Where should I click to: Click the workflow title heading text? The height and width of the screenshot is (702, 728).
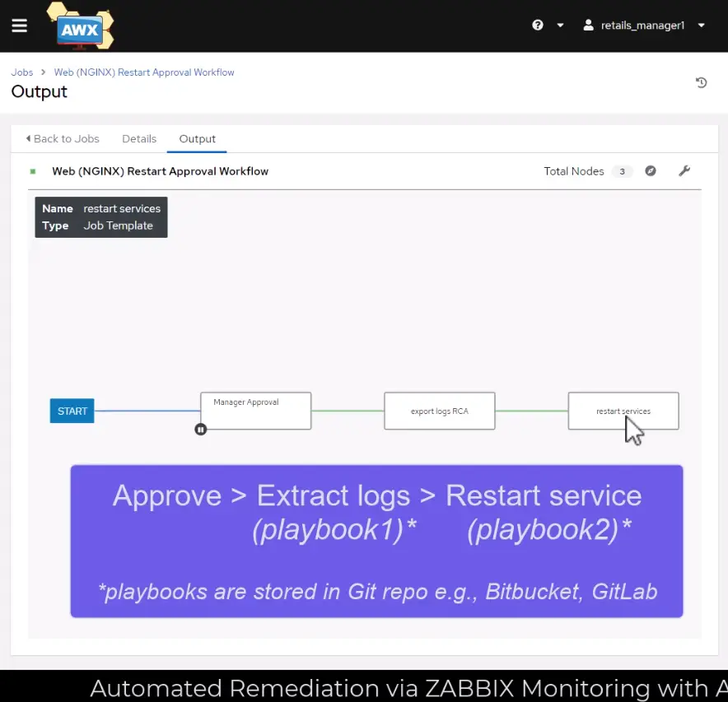[161, 171]
